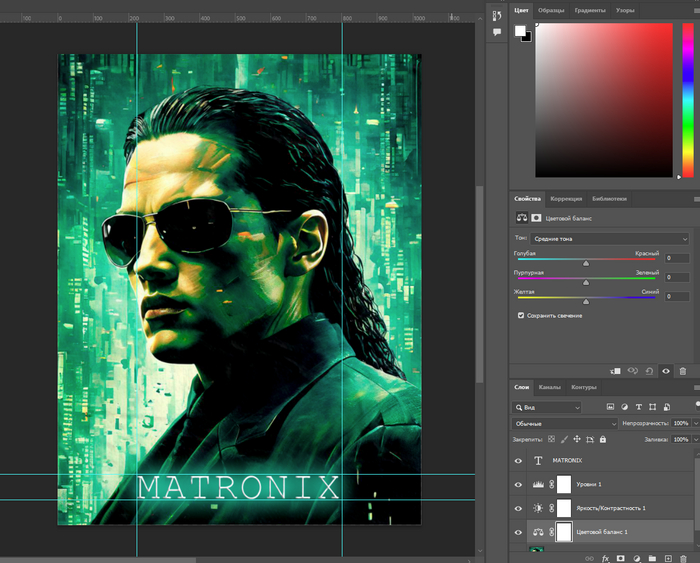Switch to the Каналы tab

[x=550, y=387]
